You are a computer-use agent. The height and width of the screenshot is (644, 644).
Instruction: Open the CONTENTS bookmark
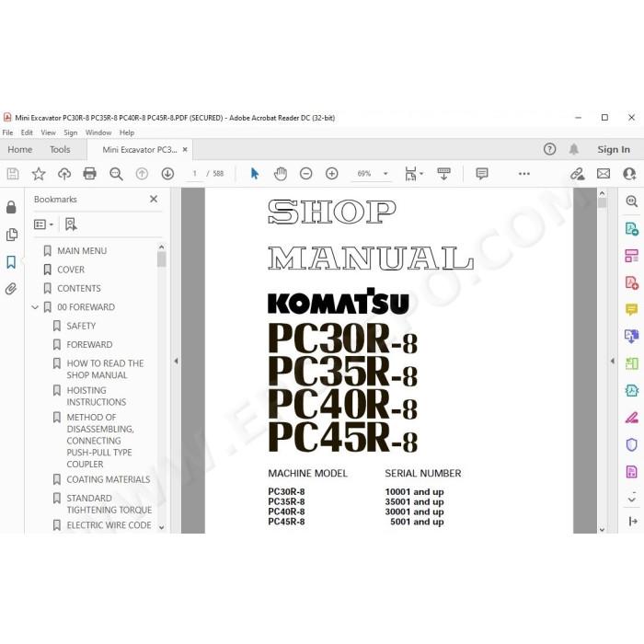[x=79, y=289]
